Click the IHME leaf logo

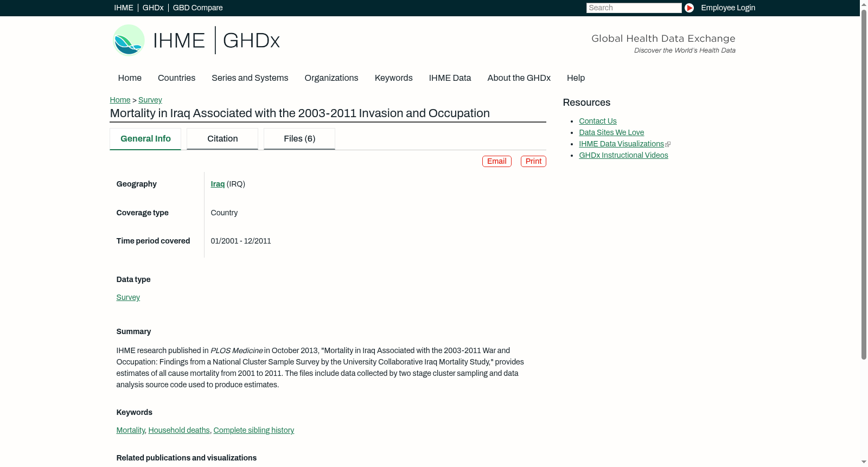[129, 40]
